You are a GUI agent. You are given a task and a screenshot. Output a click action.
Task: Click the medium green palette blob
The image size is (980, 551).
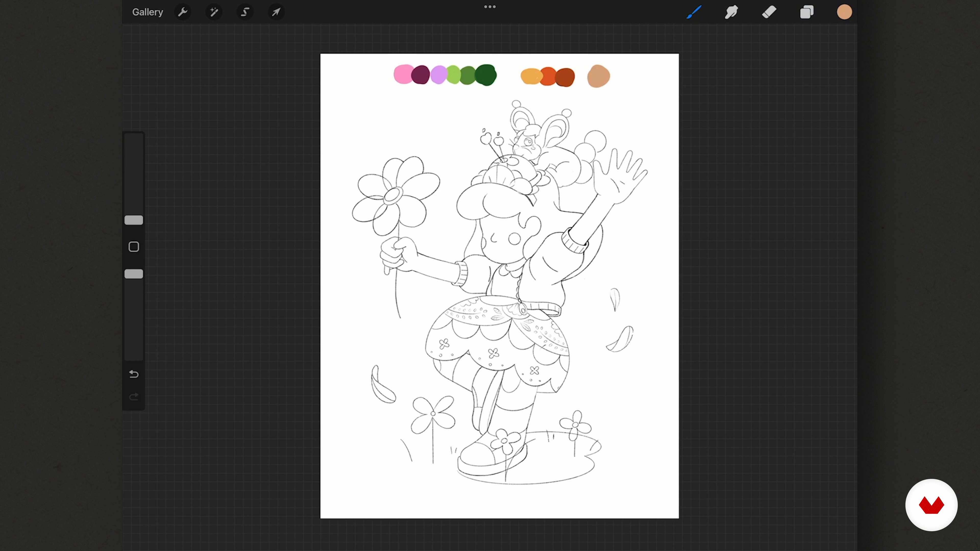click(468, 75)
